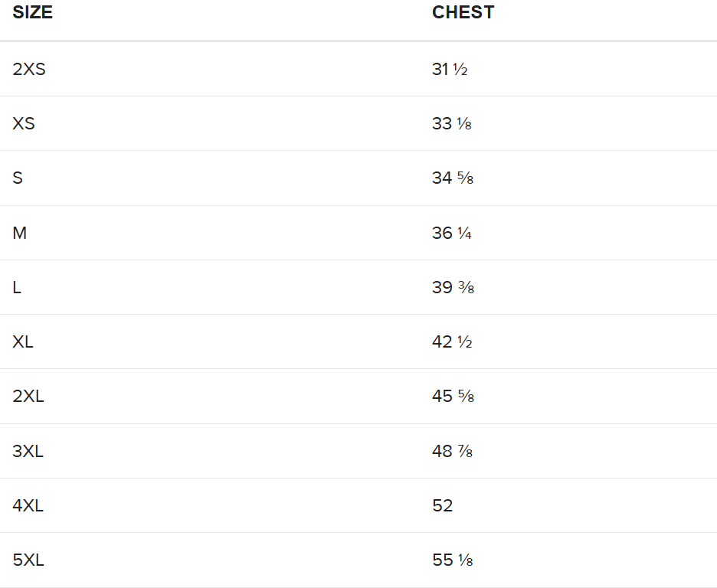Click the SIZE column header

[32, 13]
